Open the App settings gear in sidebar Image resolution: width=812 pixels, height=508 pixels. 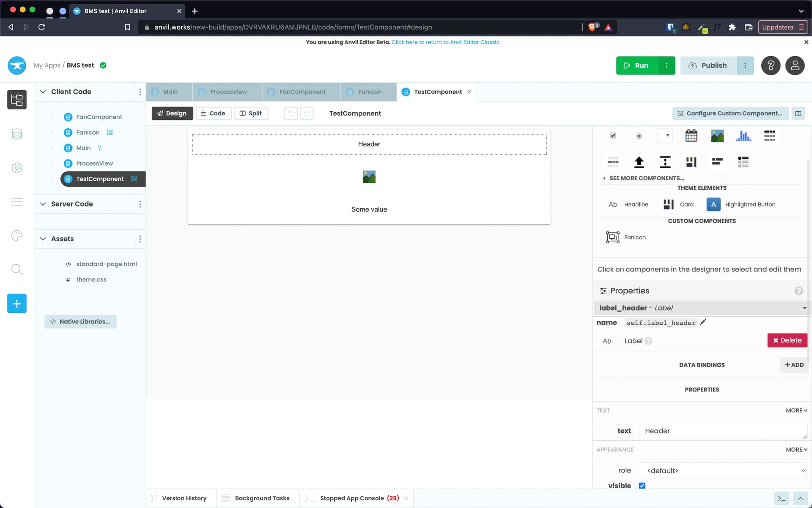17,168
